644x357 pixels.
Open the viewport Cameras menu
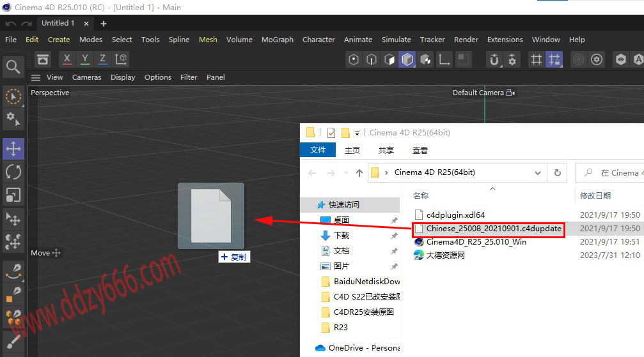pos(87,77)
